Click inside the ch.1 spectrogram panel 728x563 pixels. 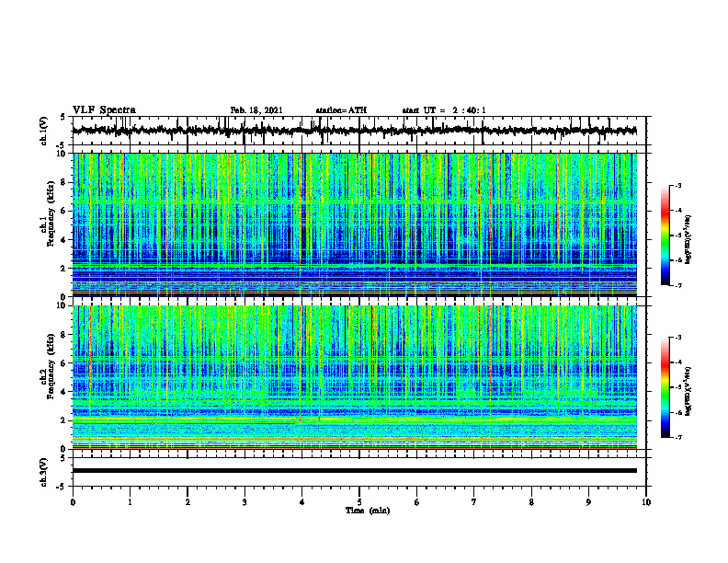click(354, 224)
